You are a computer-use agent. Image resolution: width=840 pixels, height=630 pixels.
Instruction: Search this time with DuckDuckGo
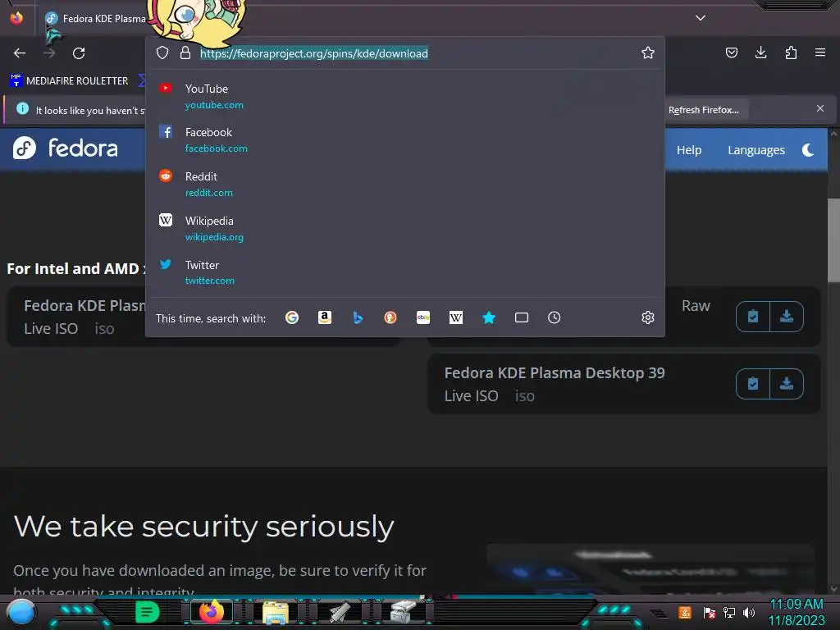(390, 317)
